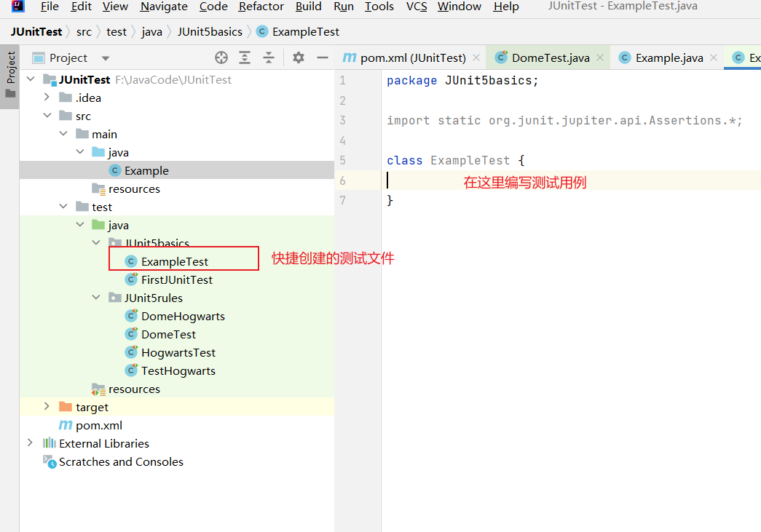Screen dimensions: 761x532
Task: Click JUnit5basics in the breadcrumb bar
Action: point(209,32)
